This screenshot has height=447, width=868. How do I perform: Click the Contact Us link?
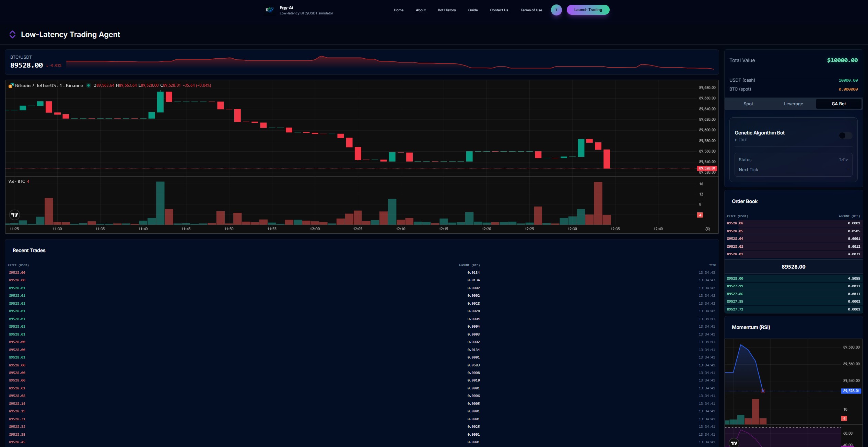pyautogui.click(x=499, y=10)
